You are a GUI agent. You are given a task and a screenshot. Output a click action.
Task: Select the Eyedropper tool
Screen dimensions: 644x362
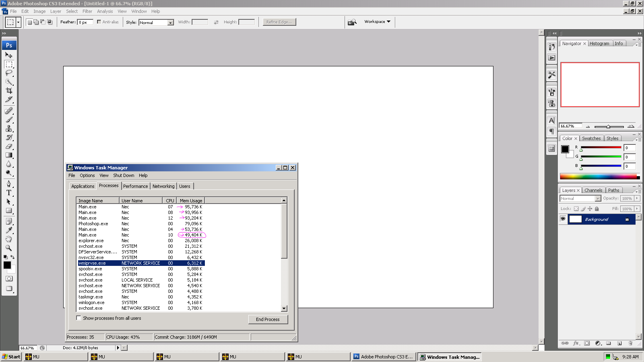[9, 230]
